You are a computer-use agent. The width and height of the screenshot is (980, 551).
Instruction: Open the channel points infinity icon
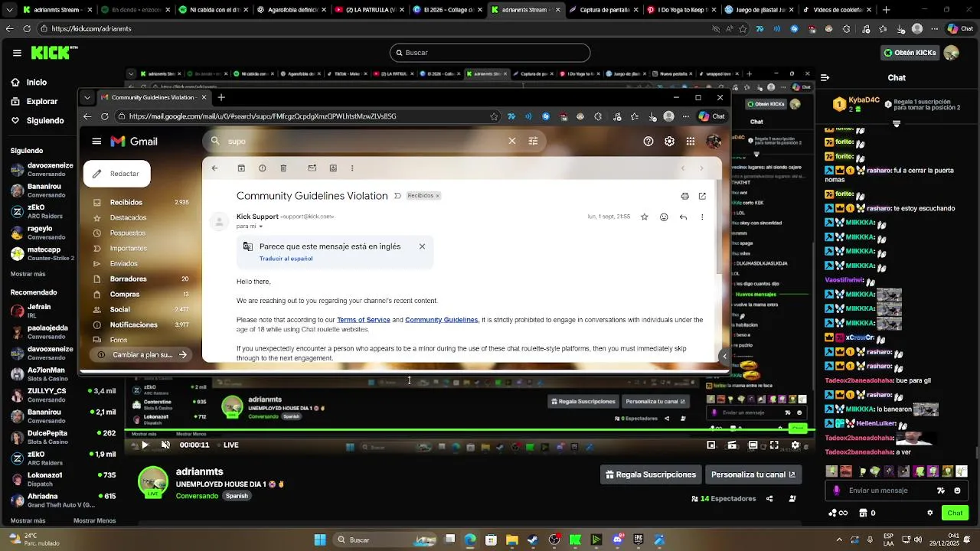[x=838, y=513]
